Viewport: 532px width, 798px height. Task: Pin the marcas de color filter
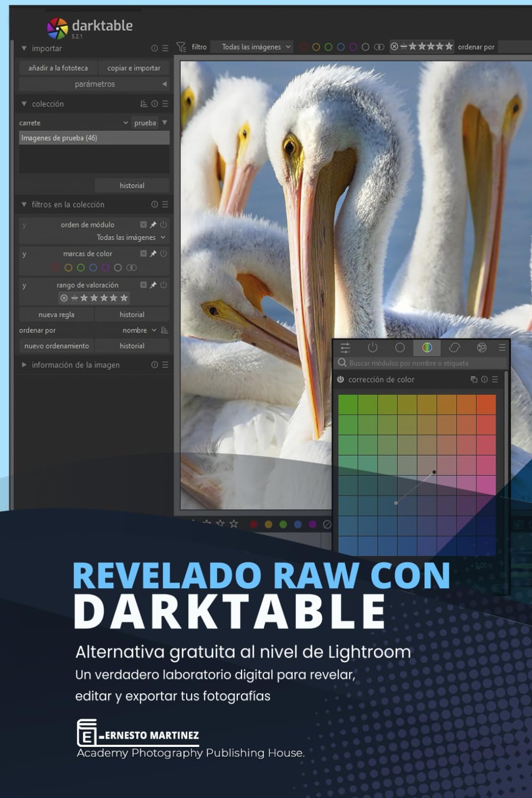click(153, 253)
